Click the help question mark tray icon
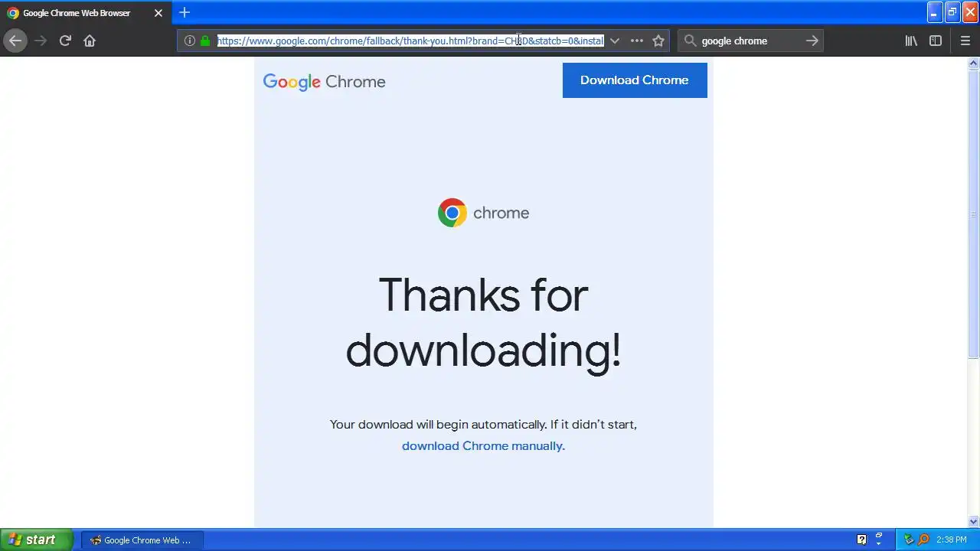Screen dimensions: 980x551 [861, 540]
